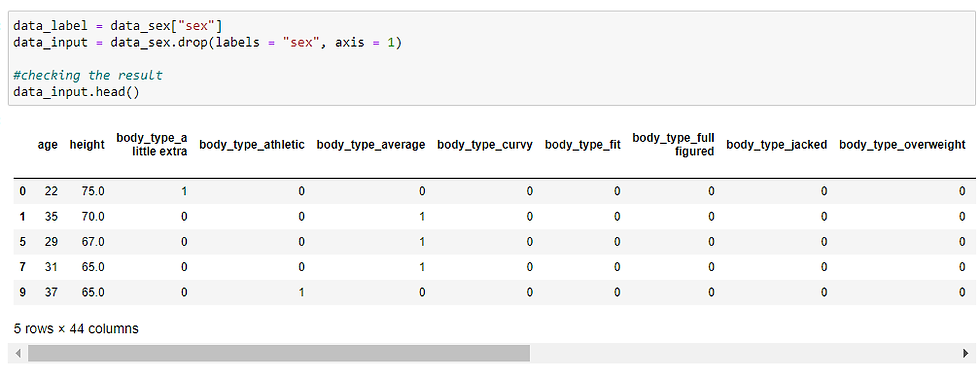The image size is (980, 373).
Task: Click the 'body_type_jacked' column header
Action: pyautogui.click(x=777, y=145)
